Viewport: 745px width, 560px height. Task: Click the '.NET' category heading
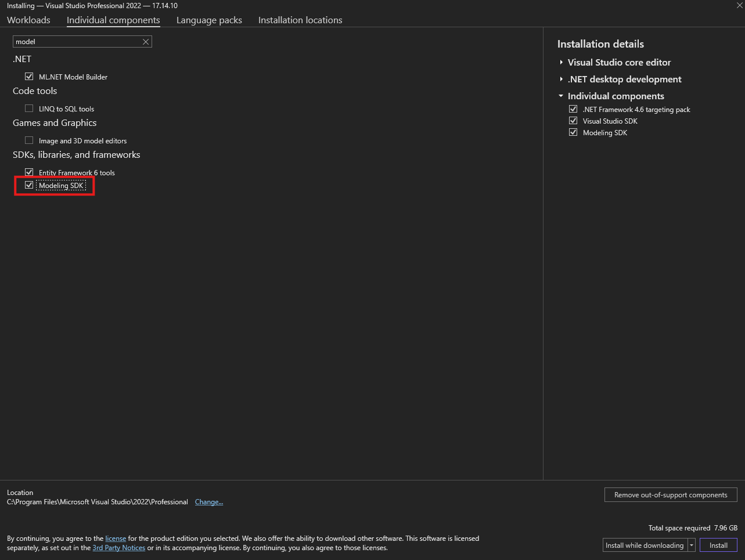[x=22, y=59]
